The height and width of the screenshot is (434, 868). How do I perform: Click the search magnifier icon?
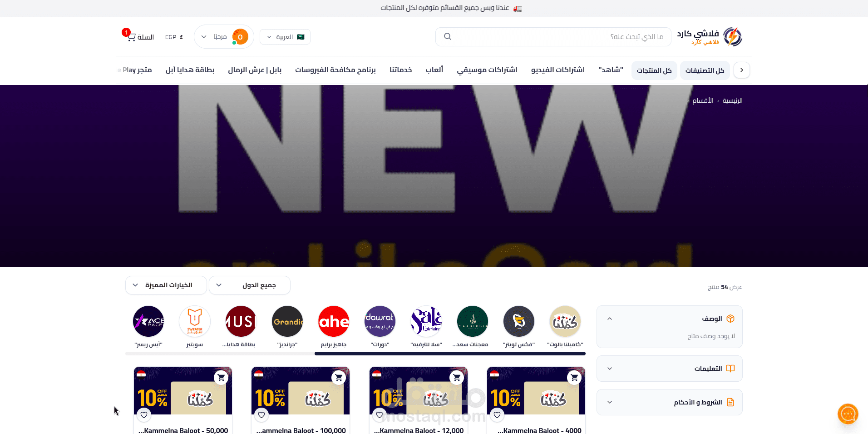click(x=448, y=36)
